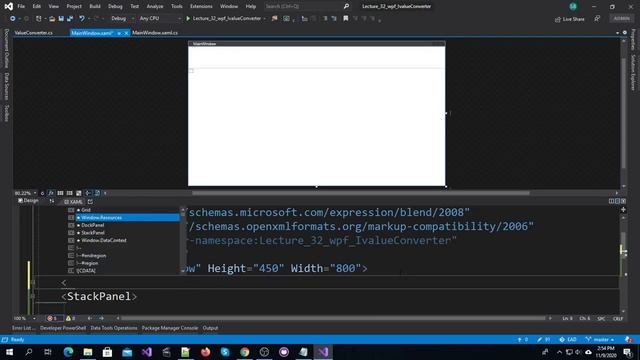Toggle disable project code icon in designer toolbar
640x360 pixels.
point(97,193)
